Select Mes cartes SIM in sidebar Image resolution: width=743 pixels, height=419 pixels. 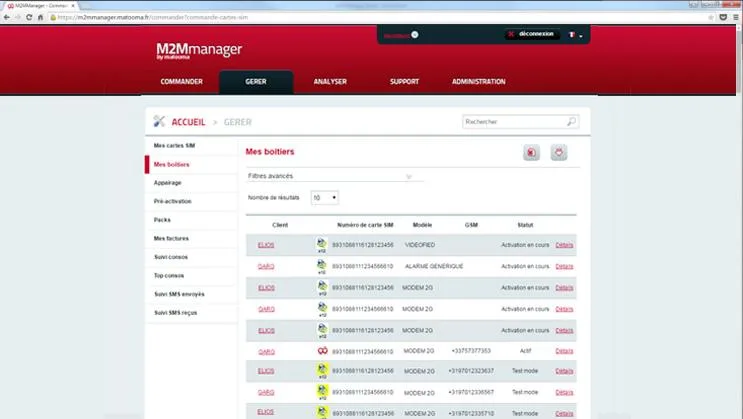[x=174, y=146]
